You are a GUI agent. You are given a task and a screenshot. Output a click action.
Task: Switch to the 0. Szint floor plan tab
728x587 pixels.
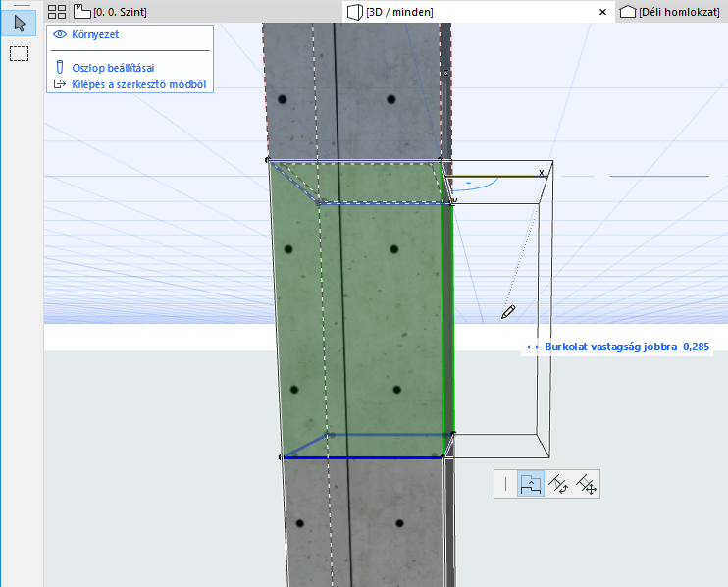(119, 12)
